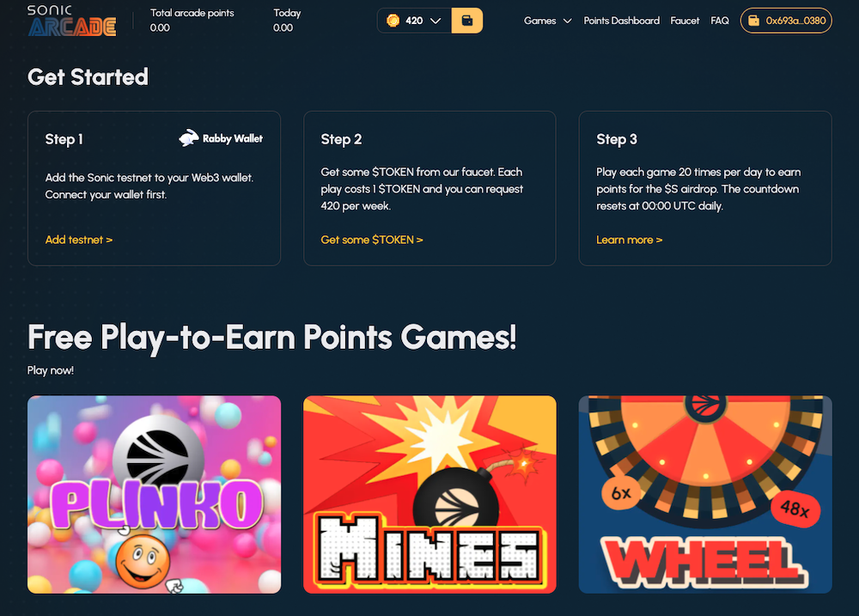Viewport: 859px width, 616px height.
Task: Click Get some $TOKEN link
Action: click(x=372, y=240)
